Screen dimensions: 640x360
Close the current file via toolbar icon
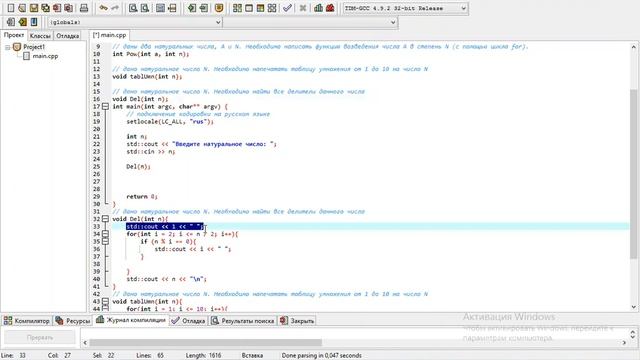[57, 8]
